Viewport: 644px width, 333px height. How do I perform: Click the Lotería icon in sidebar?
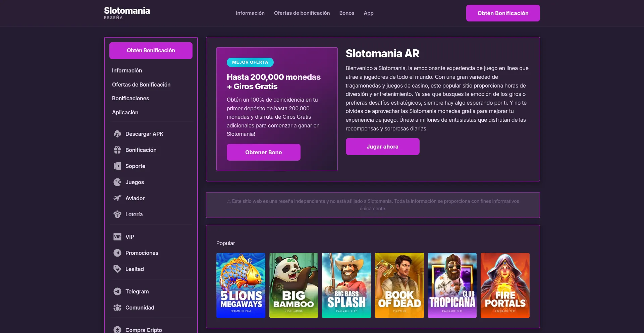tap(117, 214)
